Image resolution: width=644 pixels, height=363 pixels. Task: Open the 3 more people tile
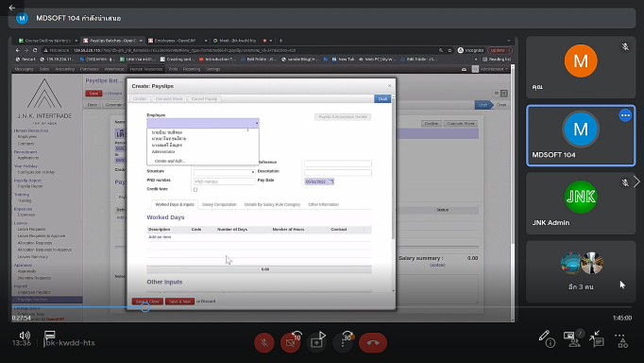point(581,271)
